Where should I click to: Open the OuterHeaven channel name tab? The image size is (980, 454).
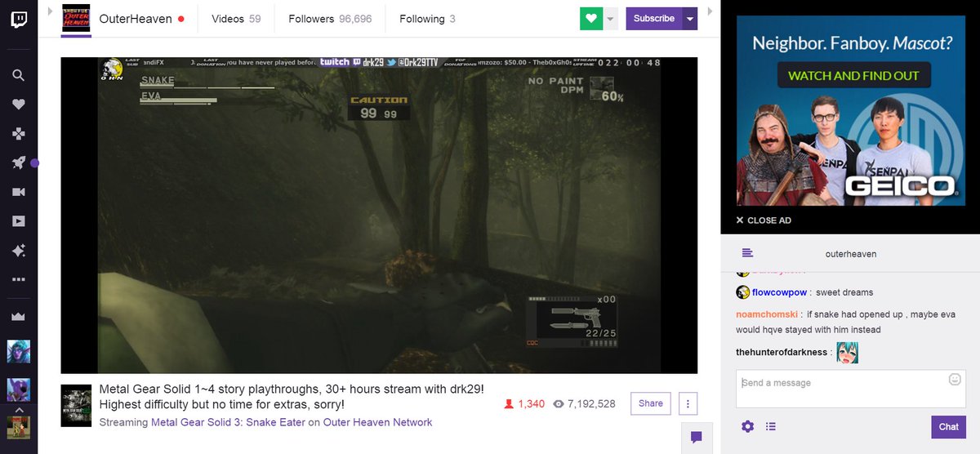(x=136, y=19)
